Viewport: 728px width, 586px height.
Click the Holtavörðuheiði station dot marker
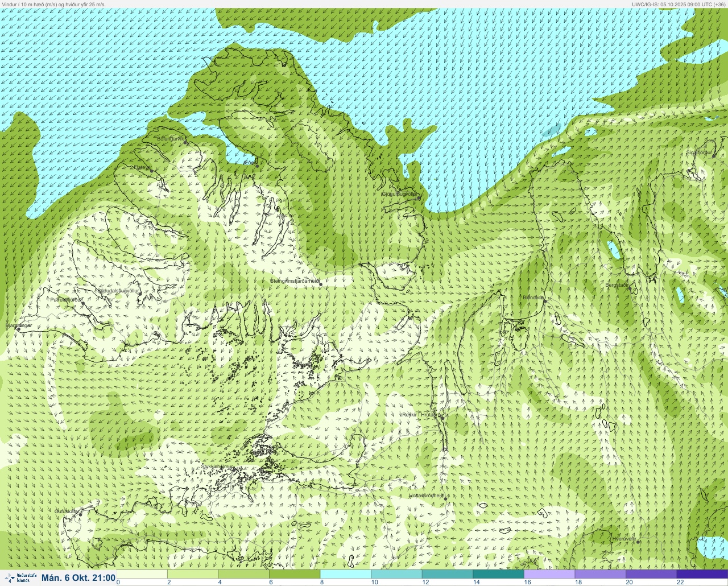tap(445, 499)
